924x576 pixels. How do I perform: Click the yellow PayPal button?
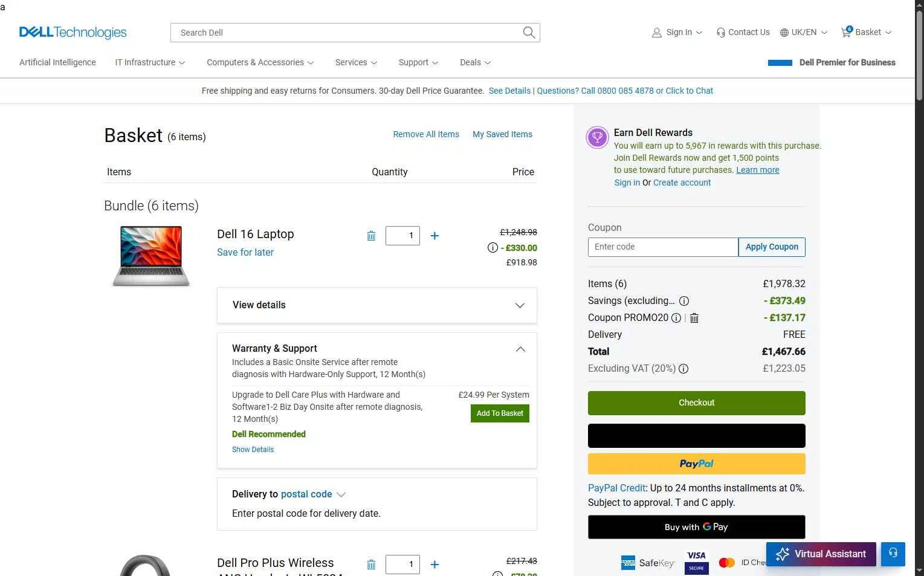click(697, 464)
